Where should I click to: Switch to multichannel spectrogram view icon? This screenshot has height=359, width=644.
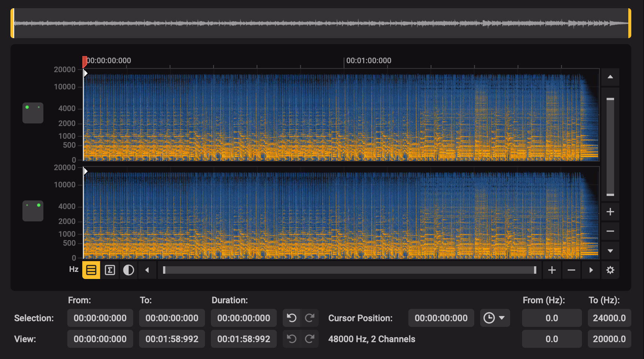91,270
